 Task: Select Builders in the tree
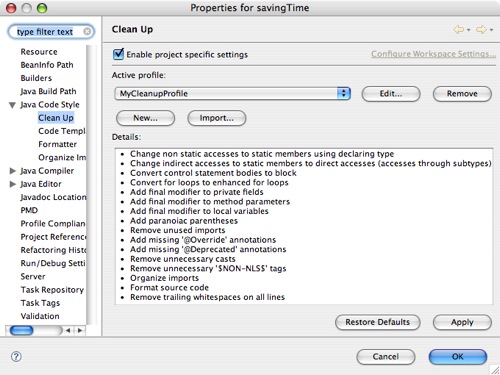click(36, 78)
